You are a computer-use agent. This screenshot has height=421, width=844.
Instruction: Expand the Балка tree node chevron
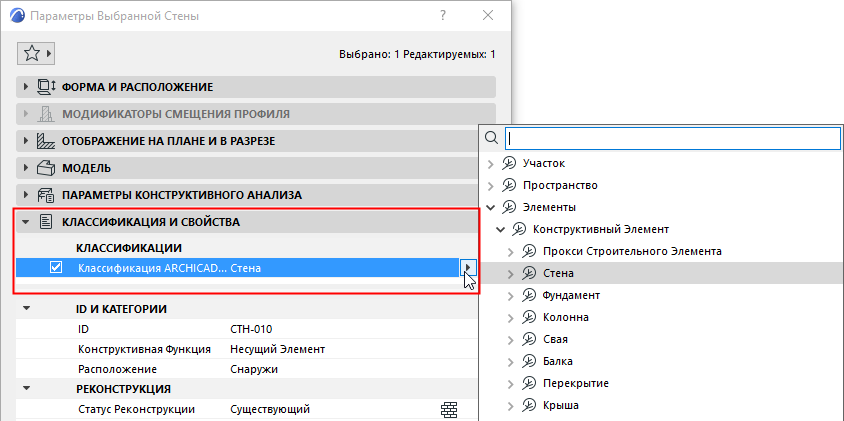tap(511, 362)
